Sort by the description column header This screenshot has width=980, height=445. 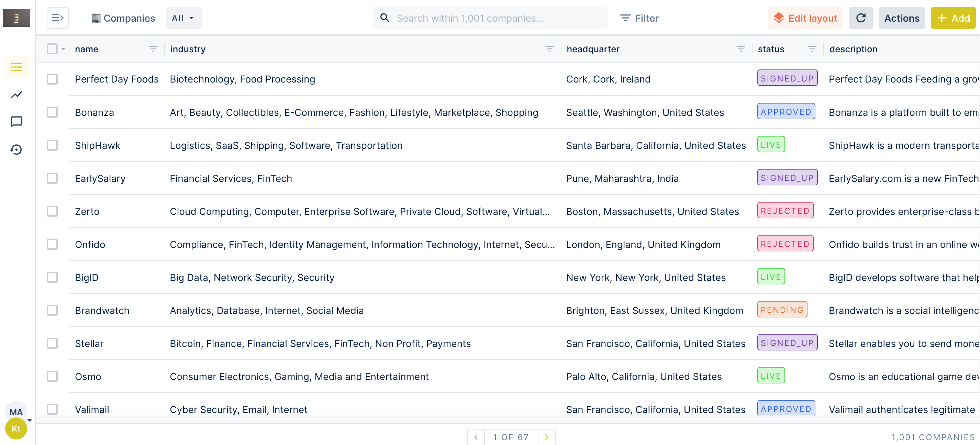pos(853,49)
